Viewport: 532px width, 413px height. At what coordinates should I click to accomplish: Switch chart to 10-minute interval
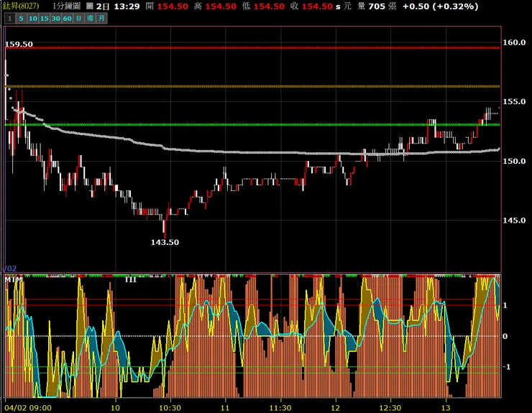click(33, 18)
